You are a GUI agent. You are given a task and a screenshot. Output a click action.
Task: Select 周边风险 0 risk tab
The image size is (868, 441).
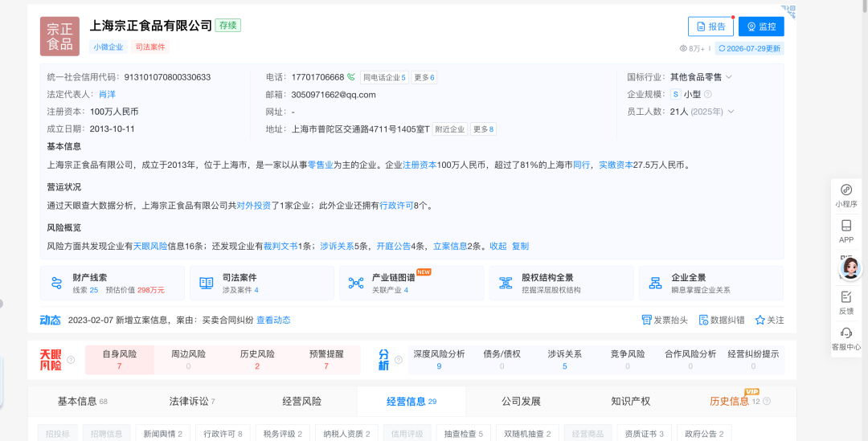(x=188, y=360)
